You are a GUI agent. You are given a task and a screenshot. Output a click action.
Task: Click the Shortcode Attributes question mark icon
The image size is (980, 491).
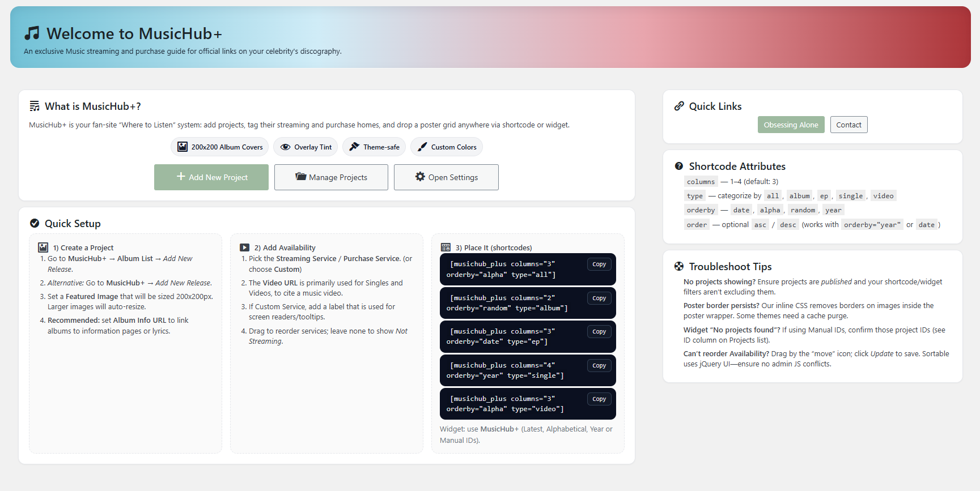(679, 166)
